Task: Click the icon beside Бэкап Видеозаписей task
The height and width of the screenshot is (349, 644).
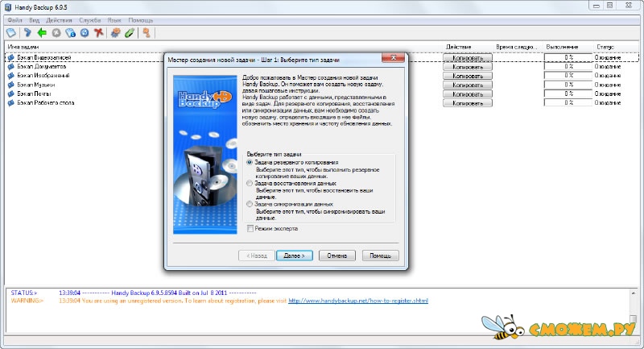Action: 11,57
